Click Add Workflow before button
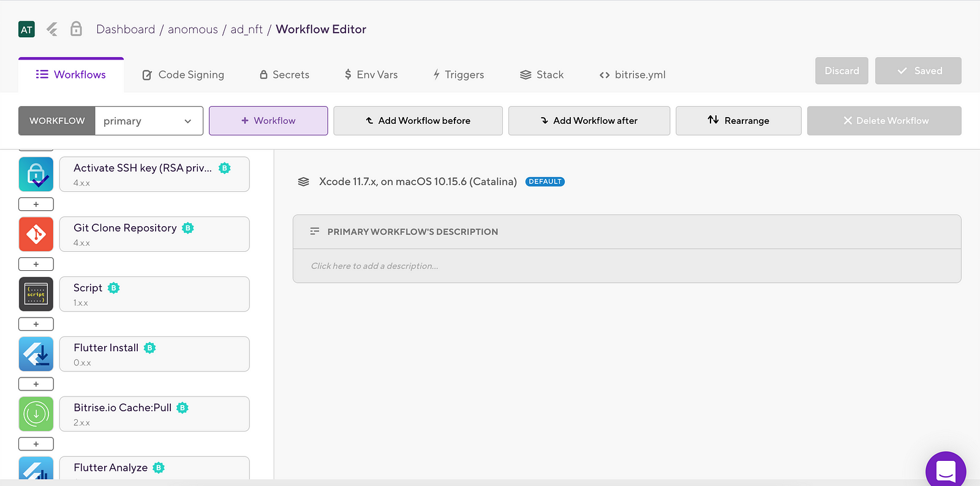980x486 pixels. [418, 121]
